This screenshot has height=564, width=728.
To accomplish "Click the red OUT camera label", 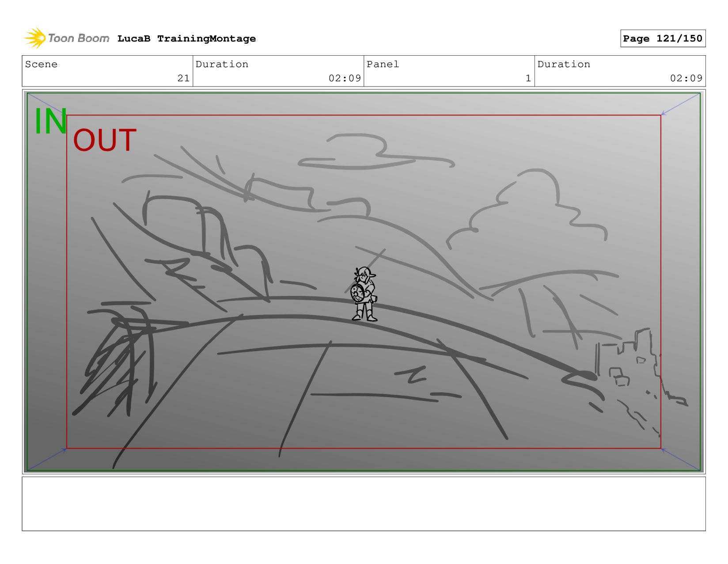I will (x=105, y=141).
